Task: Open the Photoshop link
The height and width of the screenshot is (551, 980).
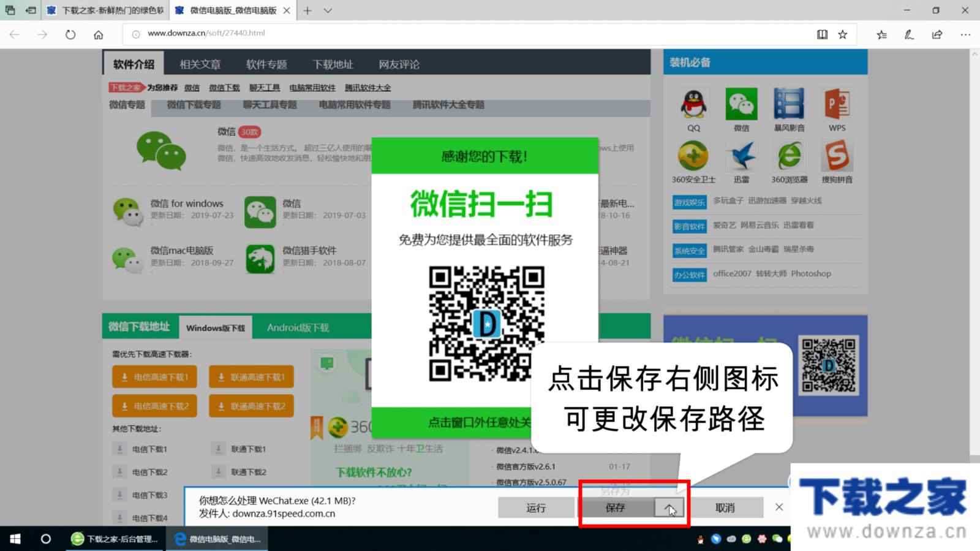Action: pyautogui.click(x=811, y=273)
